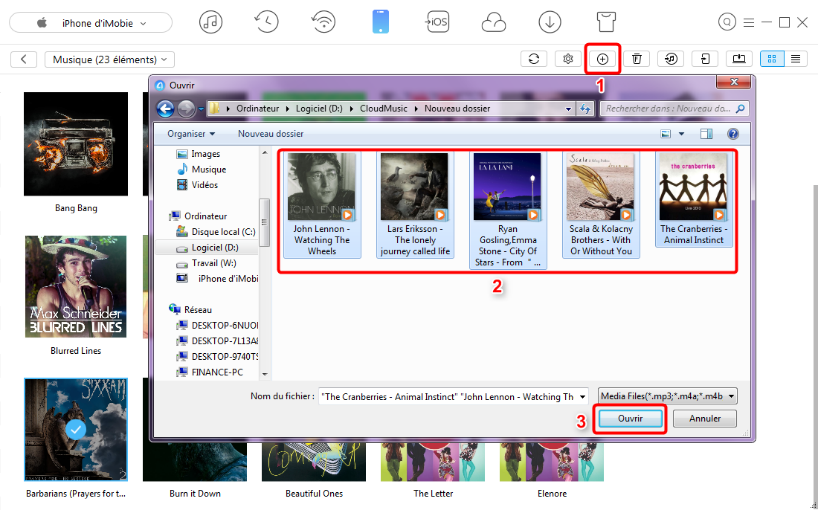Image resolution: width=818 pixels, height=510 pixels.
Task: Toggle the preview pane icon
Action: 706,134
